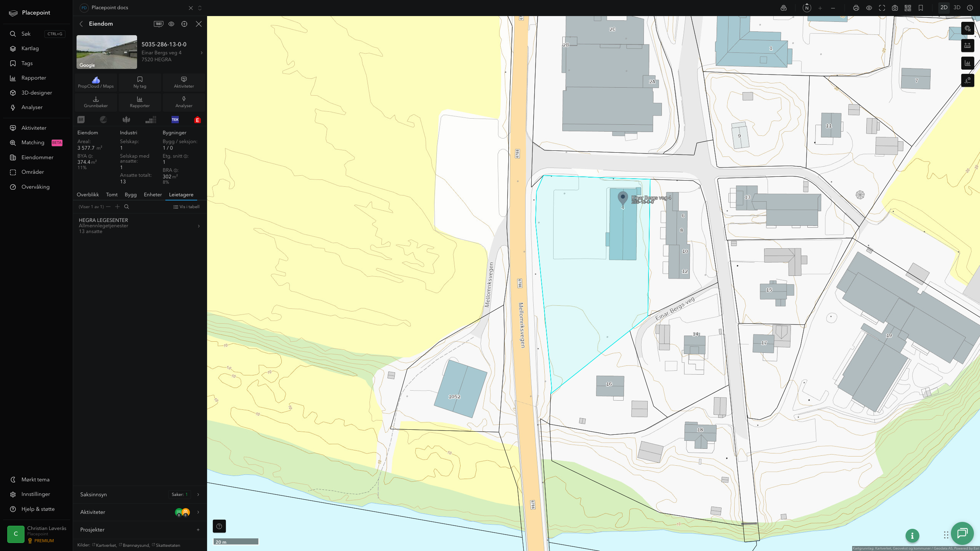
Task: Open the map bookmarks icon
Action: (921, 8)
